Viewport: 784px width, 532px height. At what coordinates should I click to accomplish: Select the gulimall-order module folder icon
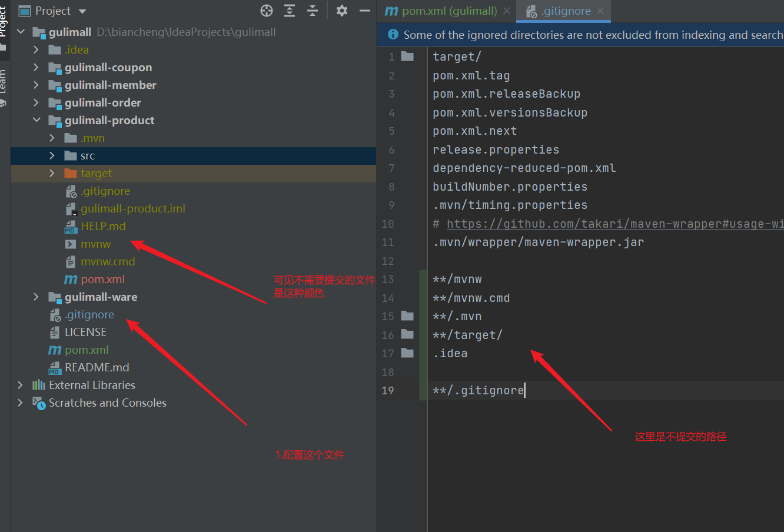pyautogui.click(x=55, y=103)
